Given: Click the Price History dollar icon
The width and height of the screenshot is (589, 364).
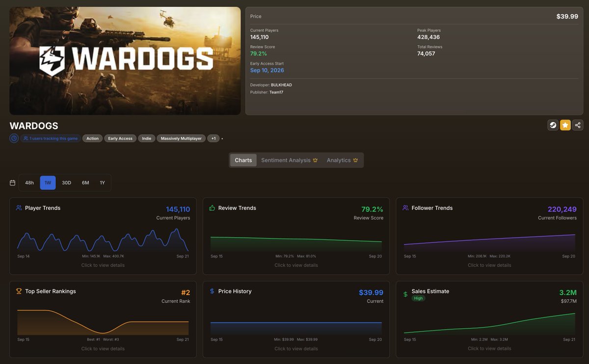Looking at the screenshot, I should 212,291.
